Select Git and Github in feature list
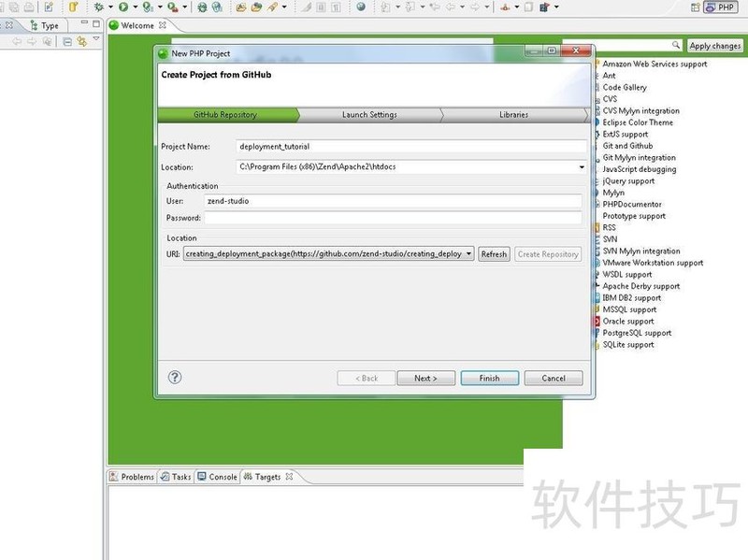This screenshot has height=560, width=748. tap(627, 146)
